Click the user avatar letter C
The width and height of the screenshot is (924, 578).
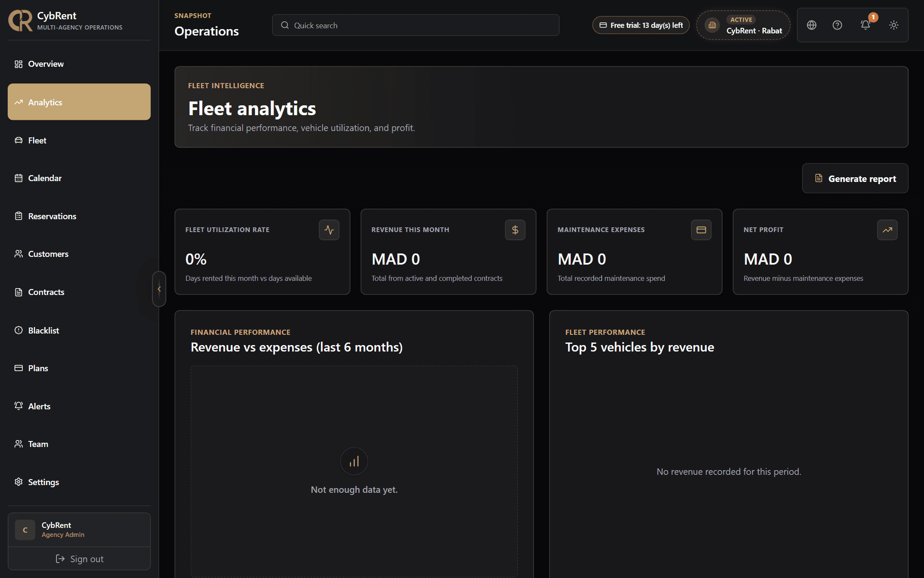[25, 530]
